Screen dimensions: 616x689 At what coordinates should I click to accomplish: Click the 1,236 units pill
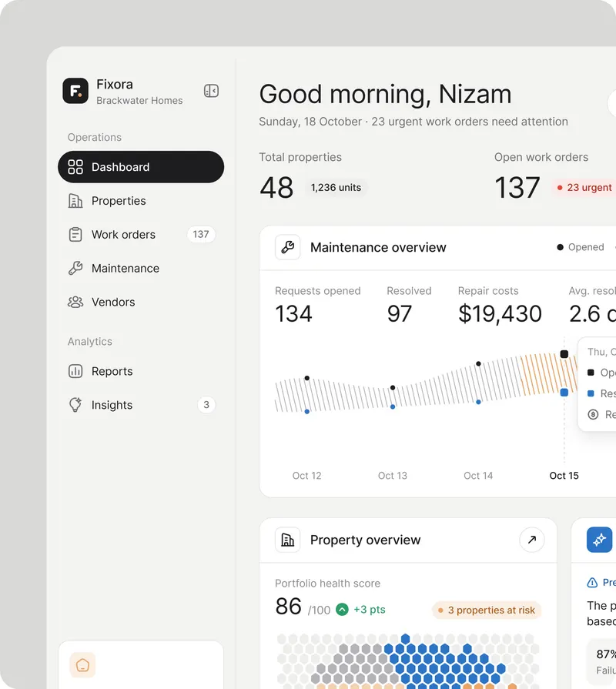coord(336,188)
